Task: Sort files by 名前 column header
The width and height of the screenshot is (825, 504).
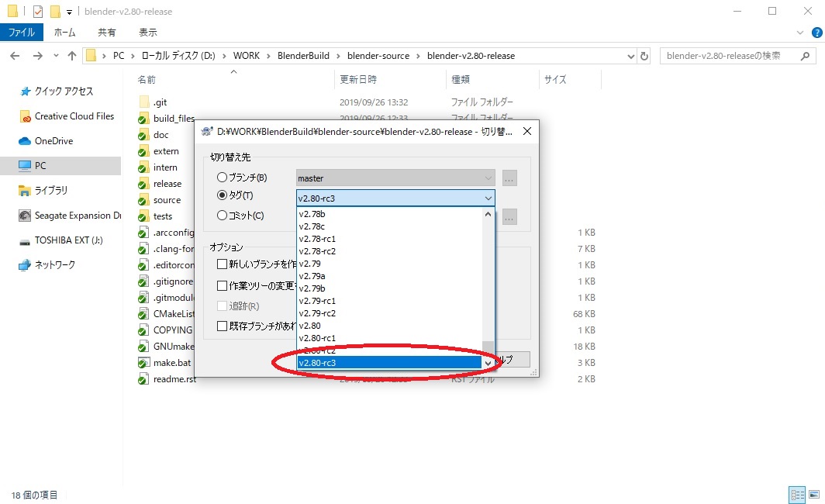Action: (x=147, y=79)
